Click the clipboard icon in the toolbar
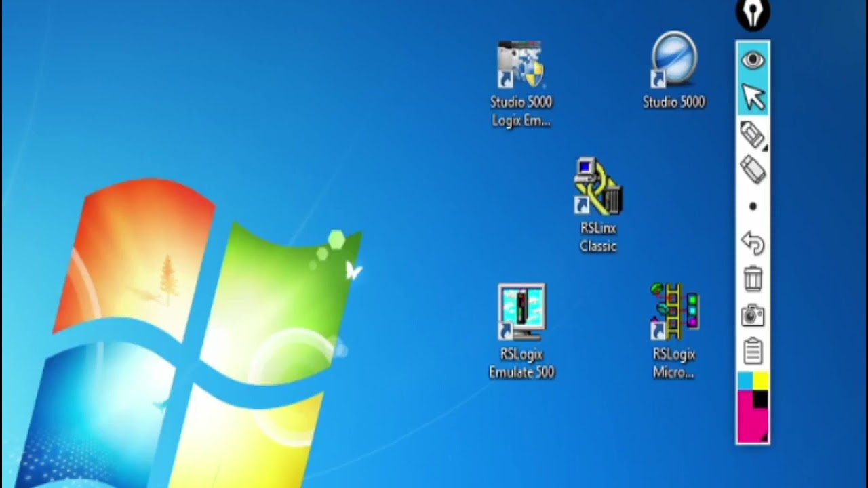This screenshot has height=488, width=868. click(x=753, y=351)
